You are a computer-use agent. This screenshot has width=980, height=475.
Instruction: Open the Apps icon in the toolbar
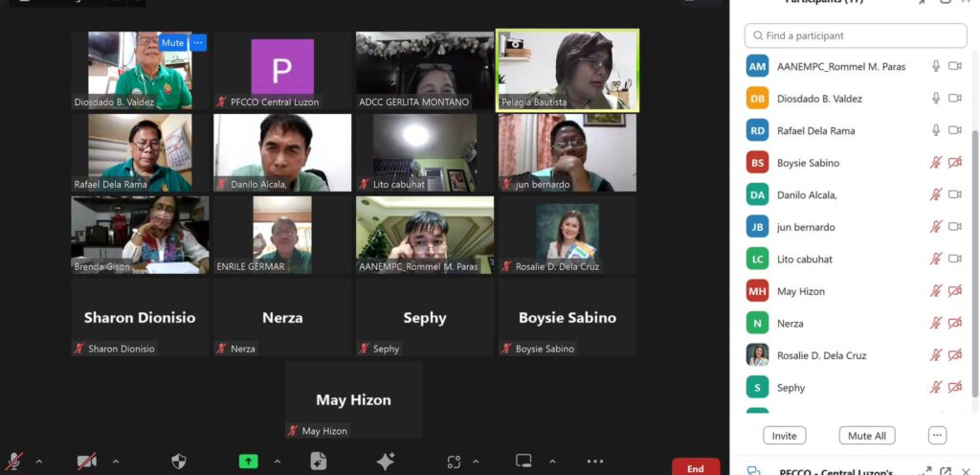click(454, 462)
